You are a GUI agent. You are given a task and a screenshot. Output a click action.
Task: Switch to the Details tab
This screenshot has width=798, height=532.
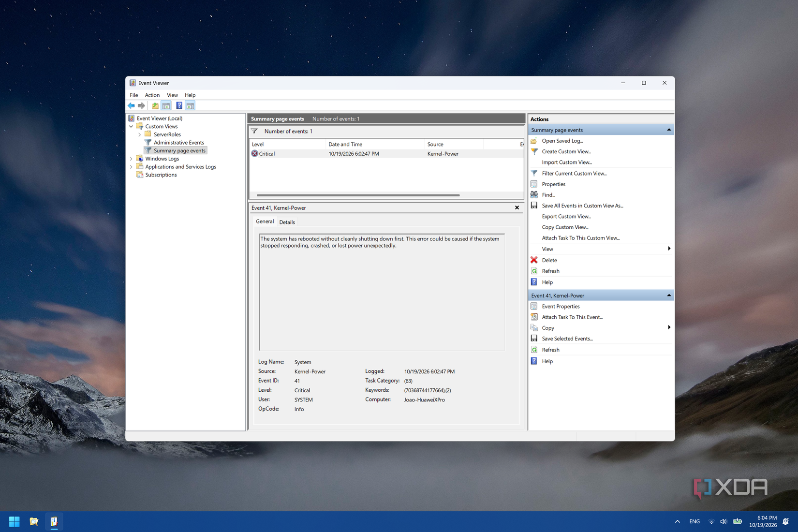click(287, 222)
